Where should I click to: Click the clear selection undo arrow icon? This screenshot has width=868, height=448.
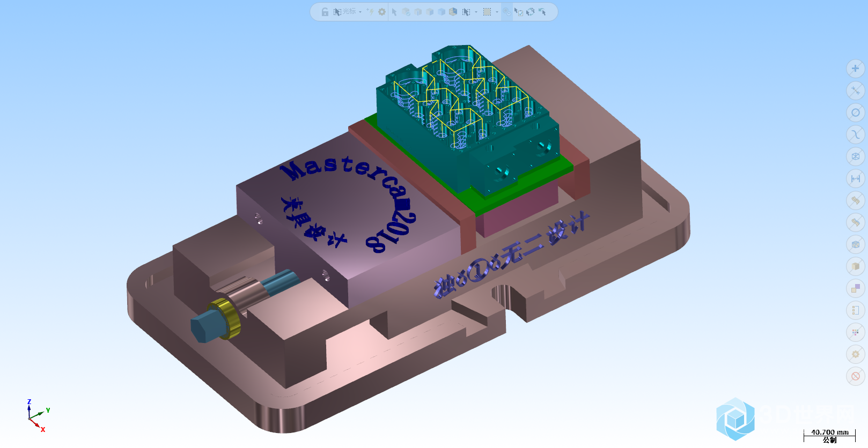pos(542,12)
